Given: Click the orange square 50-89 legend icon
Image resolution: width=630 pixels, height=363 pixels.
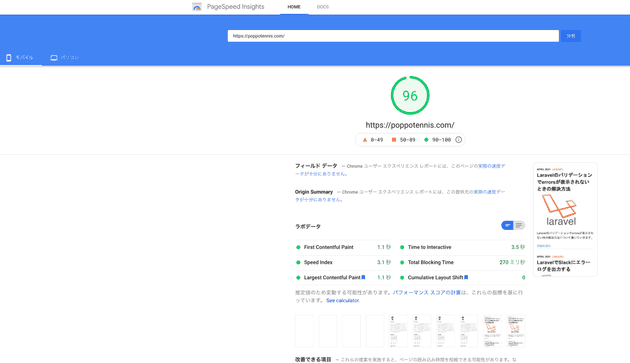Looking at the screenshot, I should [394, 140].
